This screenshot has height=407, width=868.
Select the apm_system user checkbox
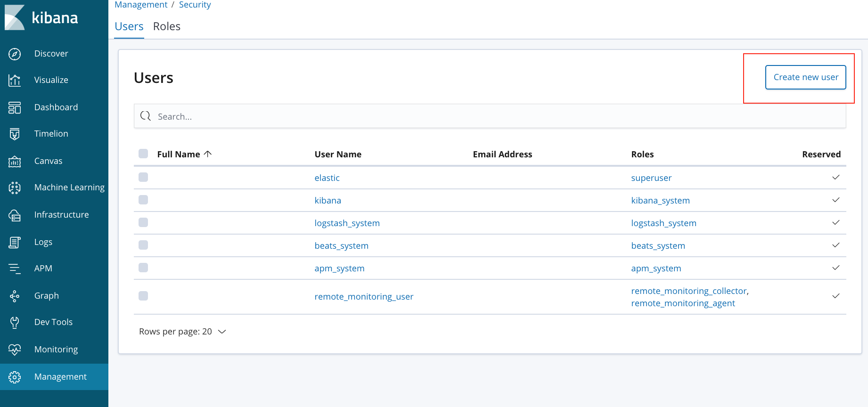pyautogui.click(x=143, y=268)
